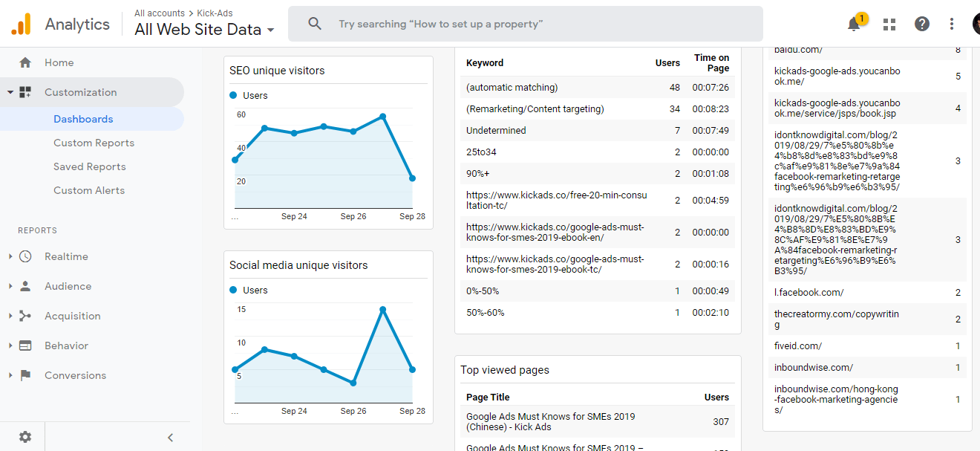This screenshot has height=451, width=980.
Task: Open the Help question mark icon
Action: (x=922, y=24)
